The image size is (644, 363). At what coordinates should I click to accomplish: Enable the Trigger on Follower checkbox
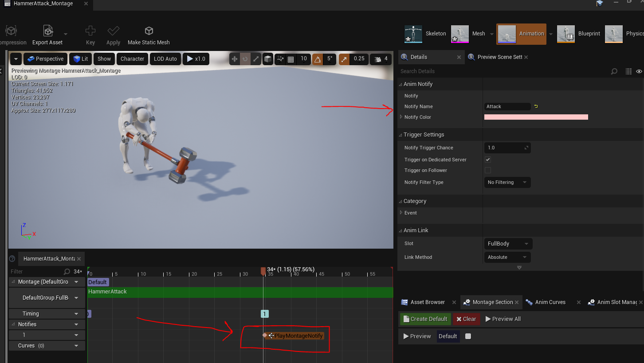(x=488, y=170)
